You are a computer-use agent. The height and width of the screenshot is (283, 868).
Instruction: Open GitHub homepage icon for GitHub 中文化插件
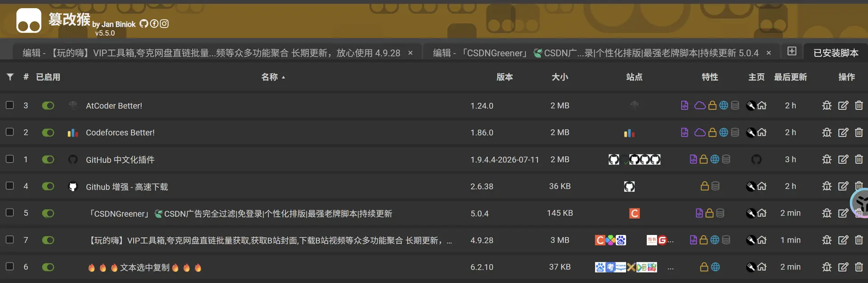(x=756, y=159)
